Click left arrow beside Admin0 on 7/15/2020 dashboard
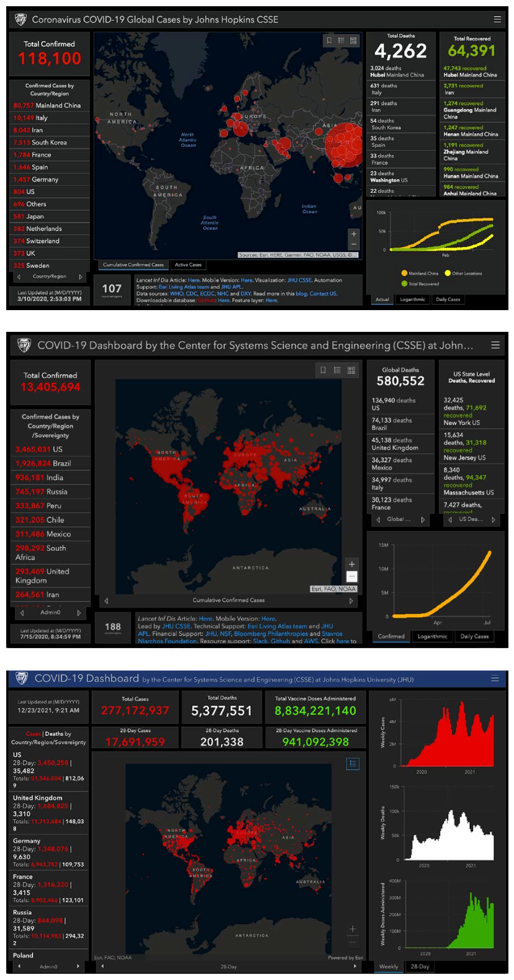The height and width of the screenshot is (980, 514). pos(22,612)
